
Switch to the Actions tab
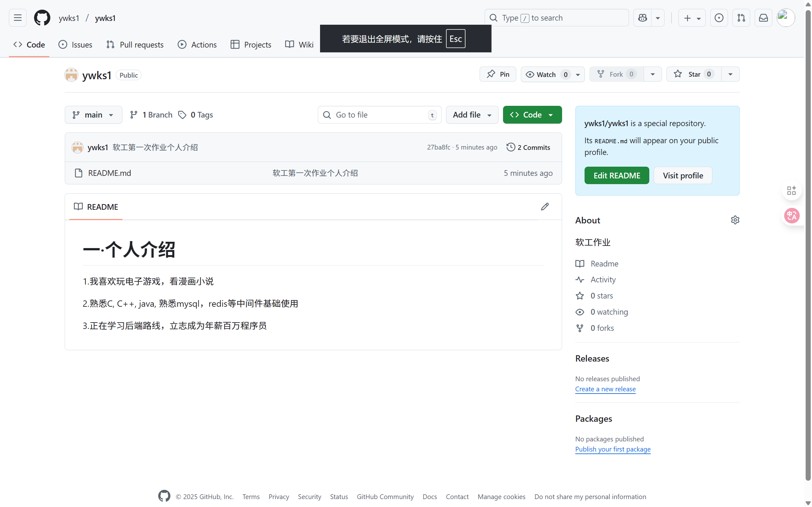[197, 44]
